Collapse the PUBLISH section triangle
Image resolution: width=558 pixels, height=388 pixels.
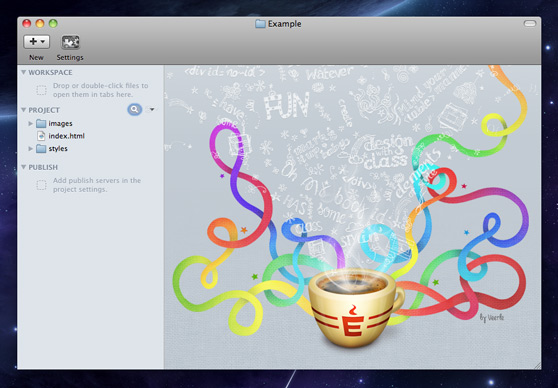point(23,167)
